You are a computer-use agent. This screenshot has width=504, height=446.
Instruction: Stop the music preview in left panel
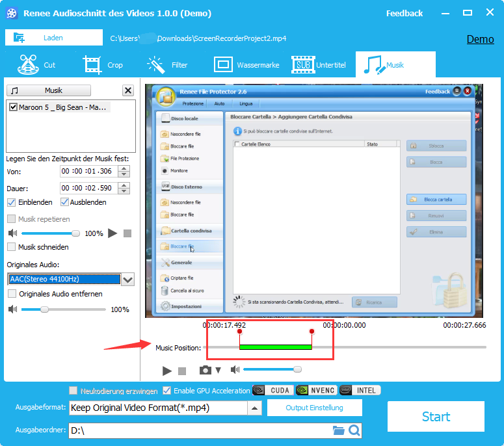[127, 233]
